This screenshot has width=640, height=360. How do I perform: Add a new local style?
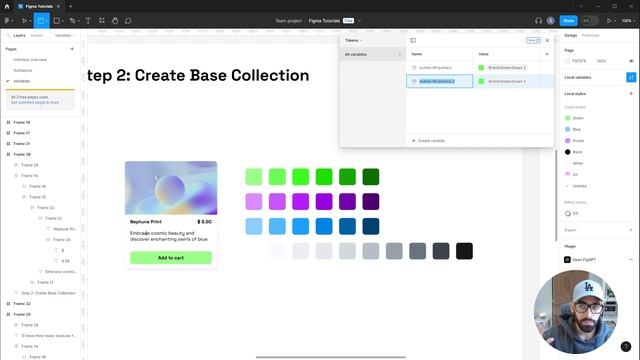click(631, 93)
